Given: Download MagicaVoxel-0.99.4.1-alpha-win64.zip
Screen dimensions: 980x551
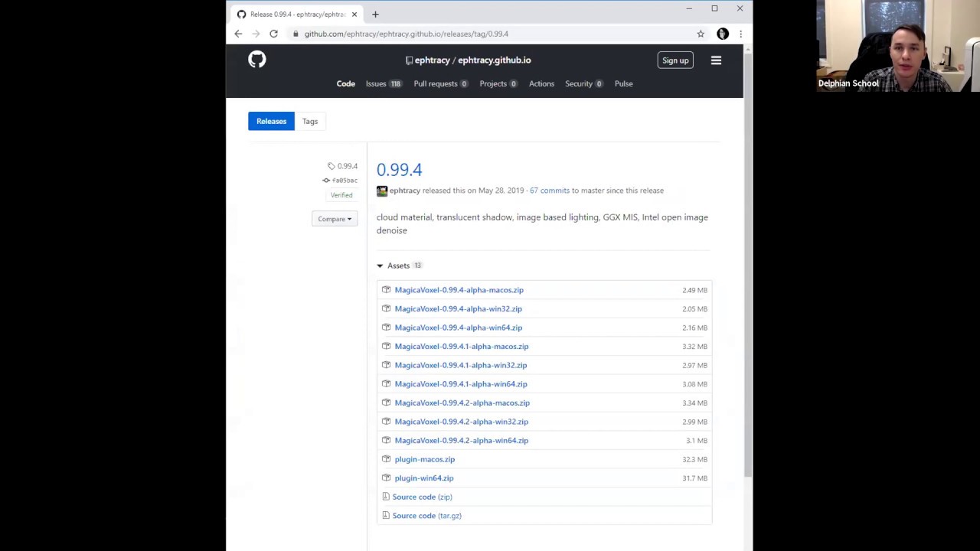Looking at the screenshot, I should 461,384.
